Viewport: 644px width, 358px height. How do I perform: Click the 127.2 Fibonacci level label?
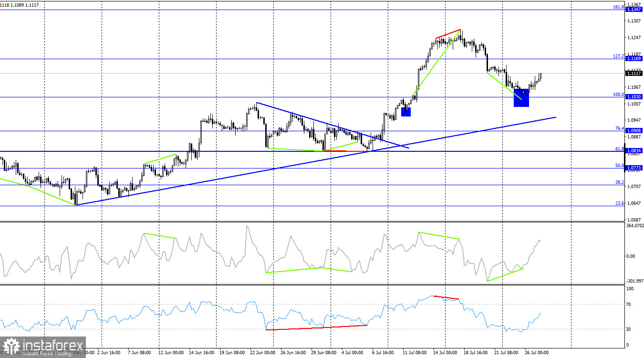coord(618,56)
